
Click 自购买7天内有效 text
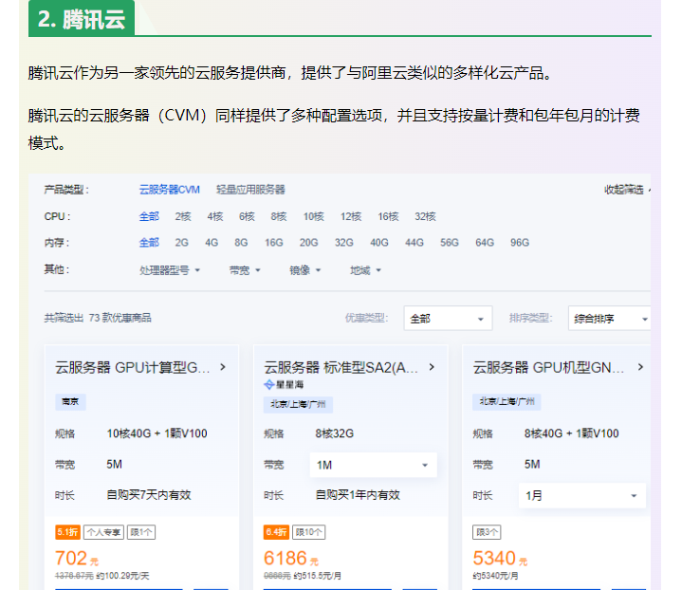click(x=149, y=495)
